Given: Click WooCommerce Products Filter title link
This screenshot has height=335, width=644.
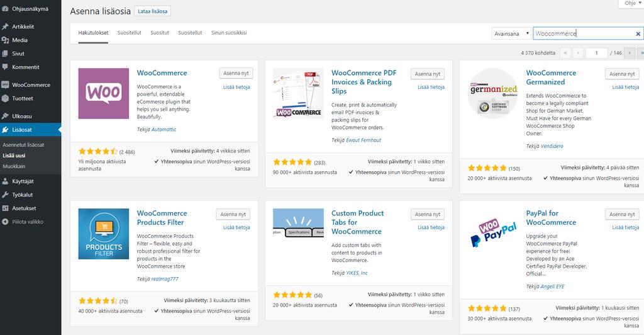Looking at the screenshot, I should pyautogui.click(x=162, y=217).
